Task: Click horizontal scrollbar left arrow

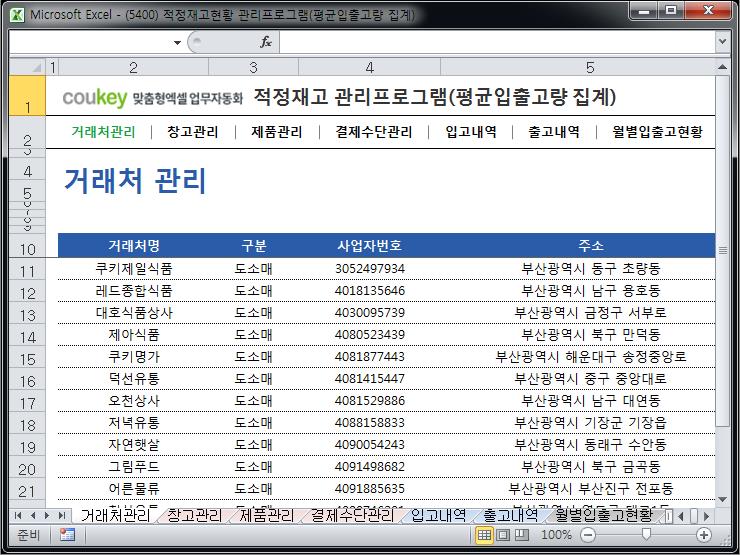Action: pos(680,516)
